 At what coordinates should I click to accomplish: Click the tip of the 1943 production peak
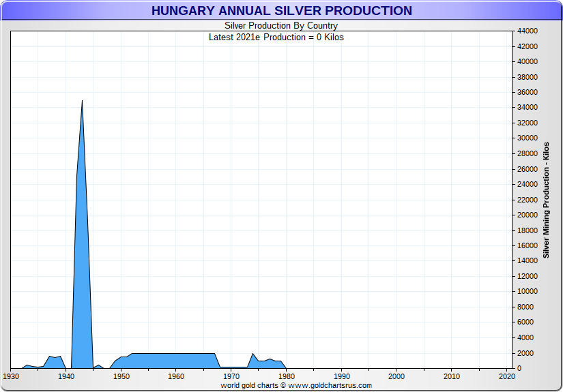82,102
